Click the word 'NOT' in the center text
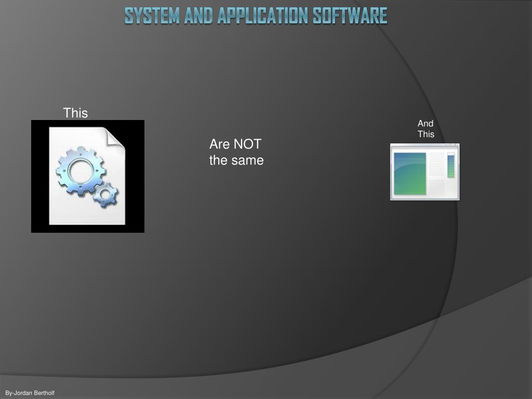This screenshot has width=532, height=399. 247,144
